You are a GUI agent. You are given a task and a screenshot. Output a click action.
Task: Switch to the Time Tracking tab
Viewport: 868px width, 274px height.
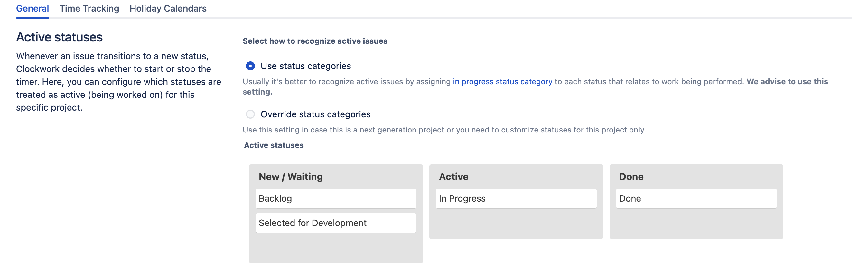coord(89,8)
